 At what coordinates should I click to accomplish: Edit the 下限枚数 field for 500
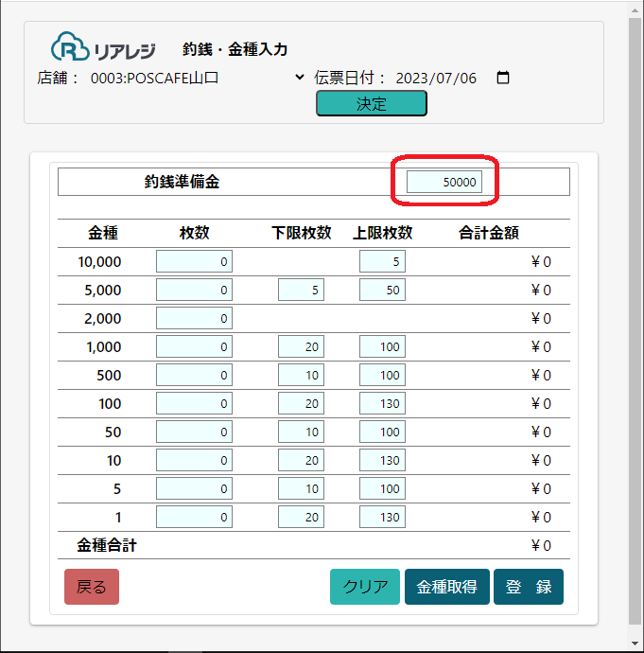302,375
